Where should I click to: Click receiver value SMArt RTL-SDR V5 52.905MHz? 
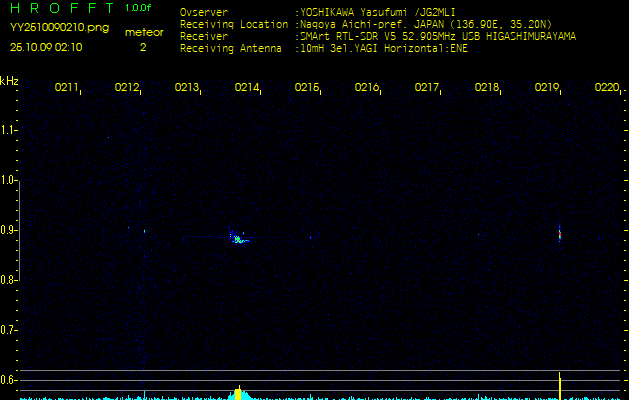click(378, 37)
